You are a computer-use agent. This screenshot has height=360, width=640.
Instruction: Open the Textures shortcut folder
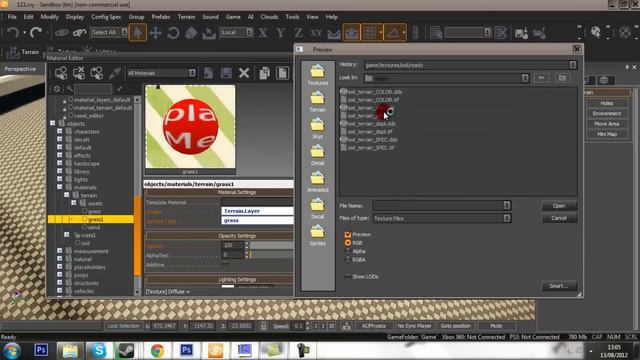point(318,75)
